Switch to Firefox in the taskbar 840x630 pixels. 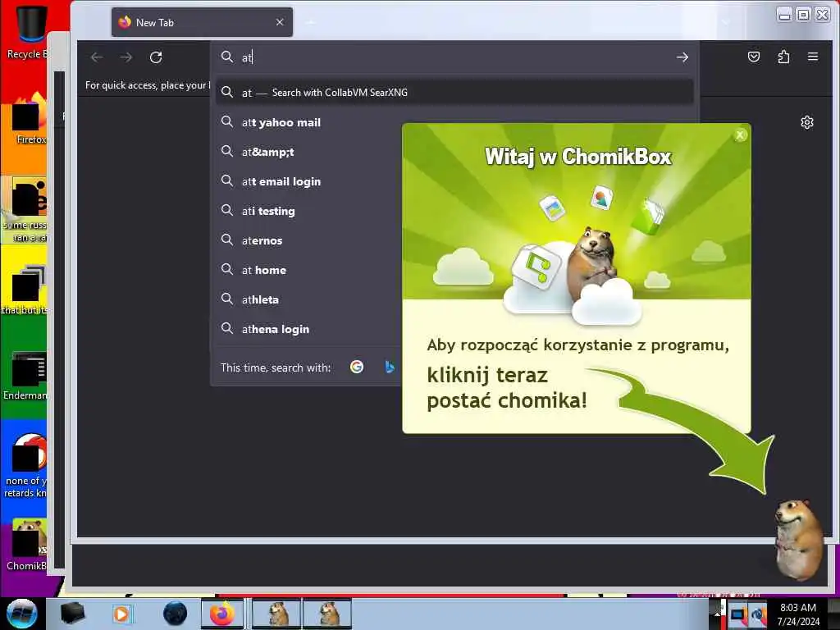tap(223, 614)
